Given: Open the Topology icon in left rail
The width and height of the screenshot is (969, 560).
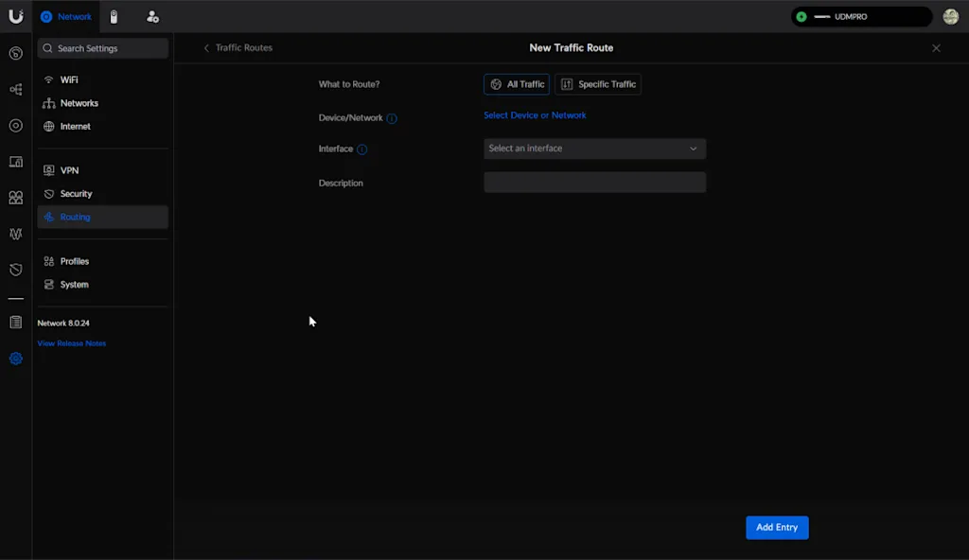Looking at the screenshot, I should [16, 89].
